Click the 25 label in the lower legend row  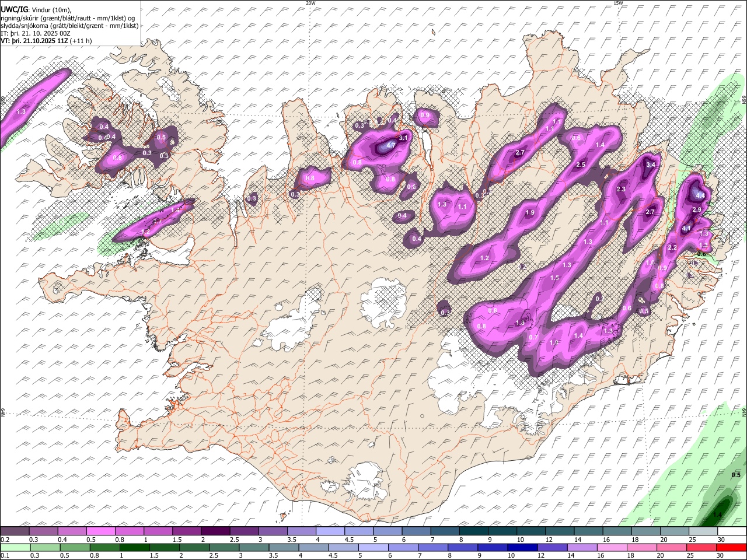691,556
